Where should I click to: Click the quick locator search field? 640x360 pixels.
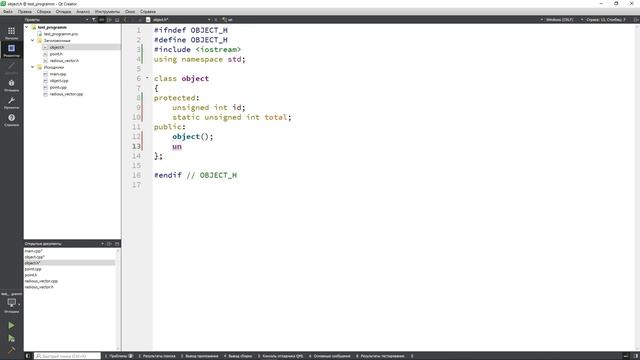click(x=67, y=356)
